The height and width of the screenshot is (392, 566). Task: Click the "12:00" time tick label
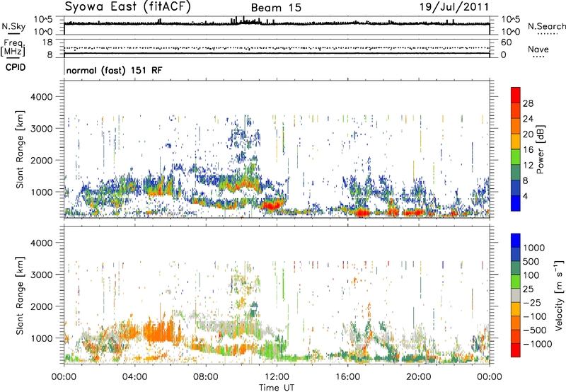click(x=277, y=377)
